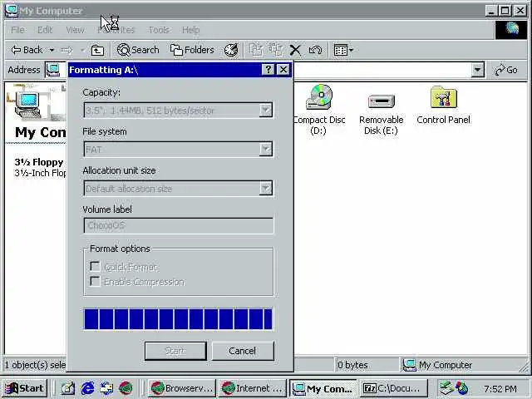Click the Windows logo throbber in My Computer
This screenshot has width=532, height=399.
[x=511, y=30]
